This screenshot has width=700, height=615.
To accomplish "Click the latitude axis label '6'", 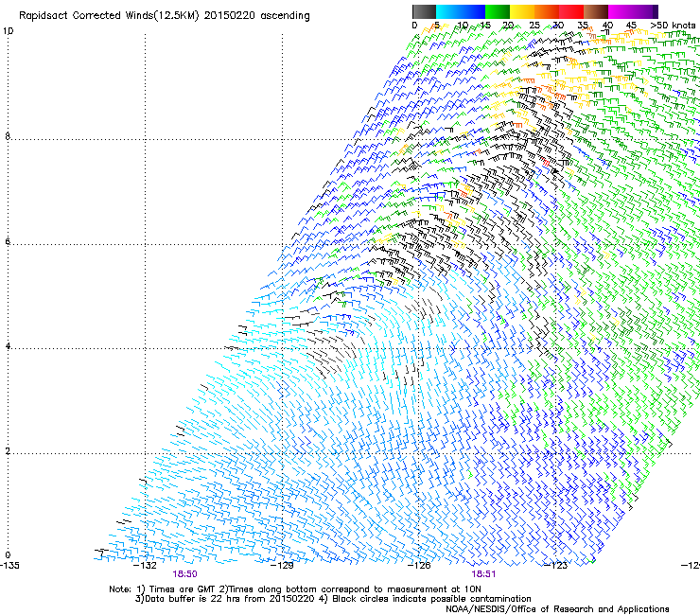I will pos(8,241).
